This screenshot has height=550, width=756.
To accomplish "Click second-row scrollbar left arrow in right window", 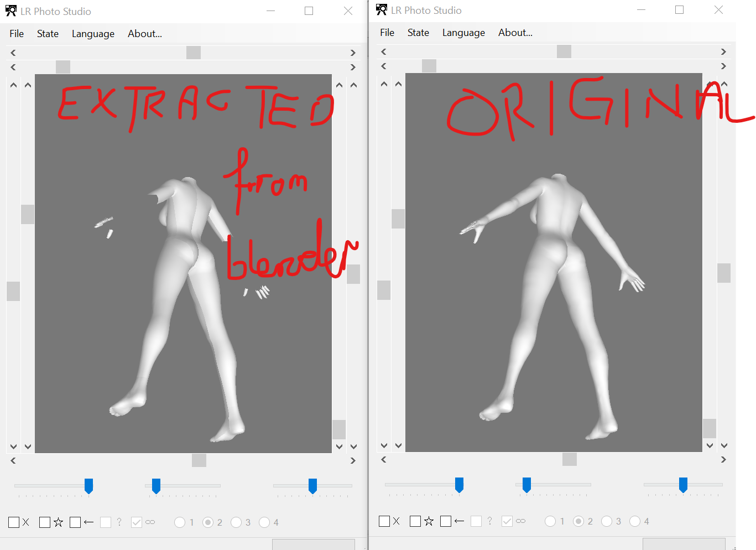I will pos(384,66).
